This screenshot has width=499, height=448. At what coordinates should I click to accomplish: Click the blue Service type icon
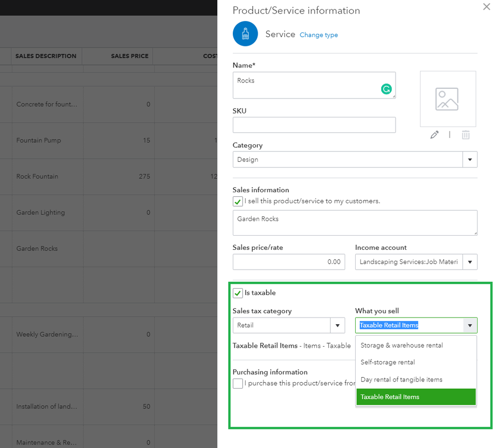click(x=245, y=34)
